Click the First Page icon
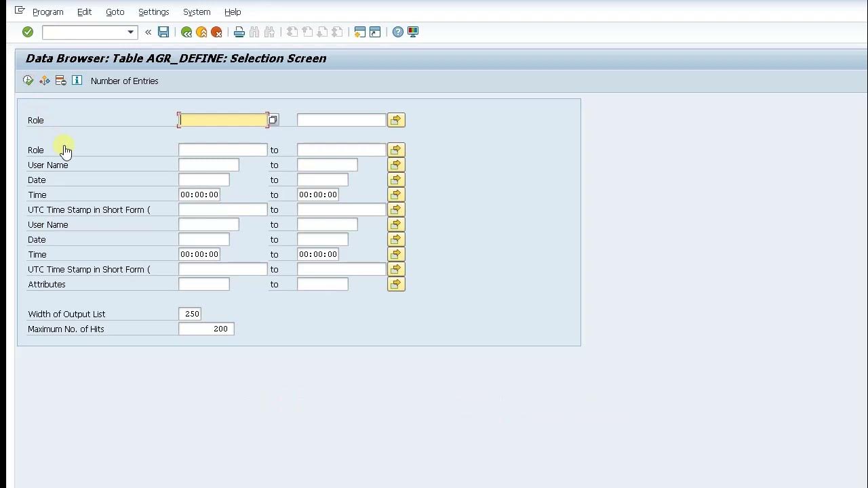 (292, 32)
